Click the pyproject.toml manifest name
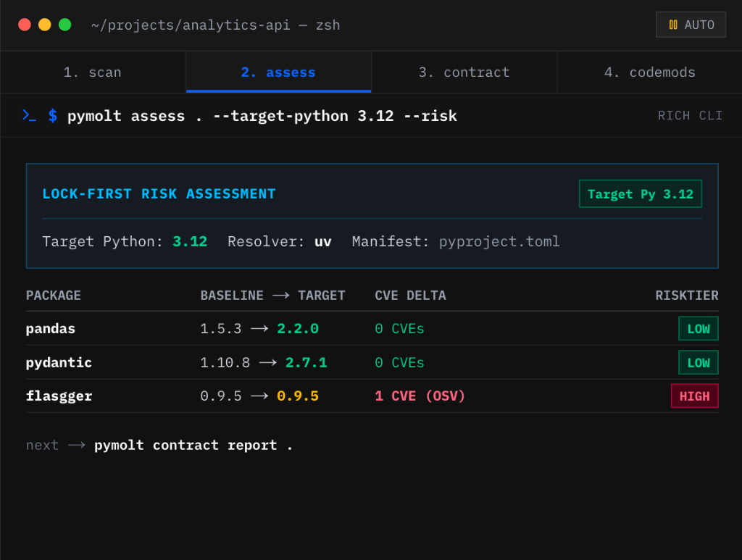Viewport: 742px width, 560px height. 499,242
